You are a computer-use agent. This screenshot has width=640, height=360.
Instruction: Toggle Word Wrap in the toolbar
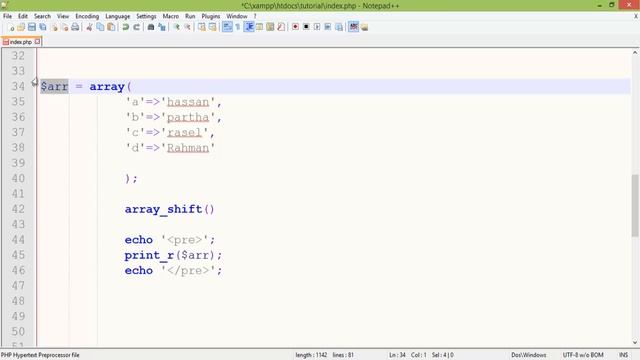coord(227,27)
